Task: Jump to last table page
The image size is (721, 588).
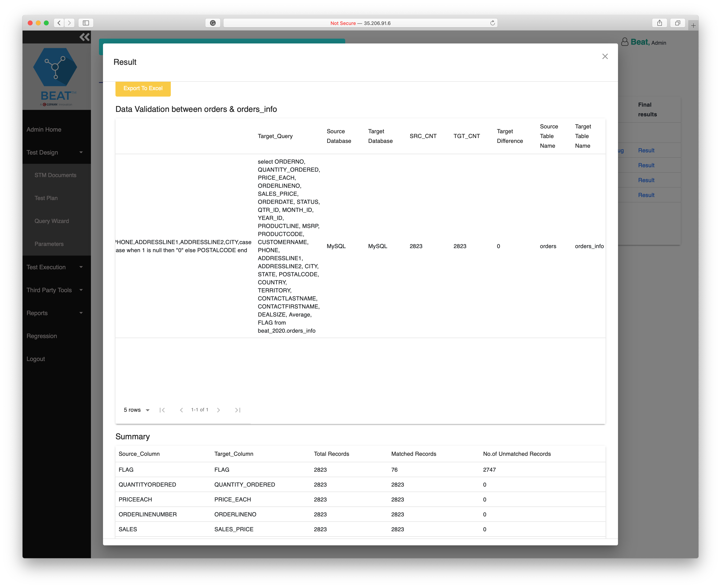Action: 237,410
